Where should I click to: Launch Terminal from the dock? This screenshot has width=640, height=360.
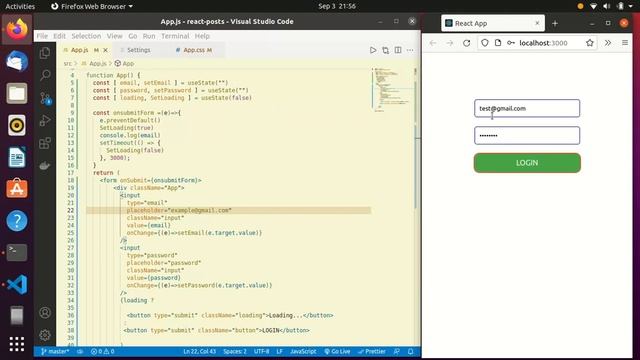[x=17, y=253]
